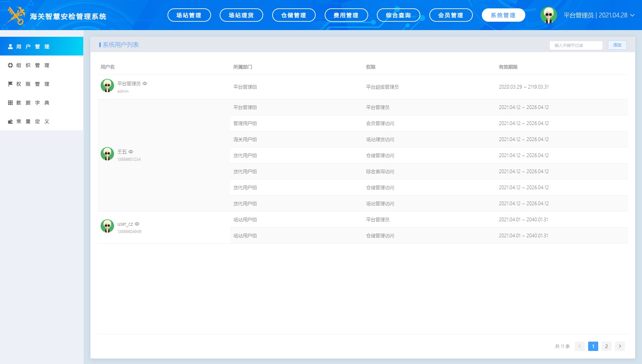Click the 组织管理 sidebar icon
642x364 pixels.
pos(10,65)
